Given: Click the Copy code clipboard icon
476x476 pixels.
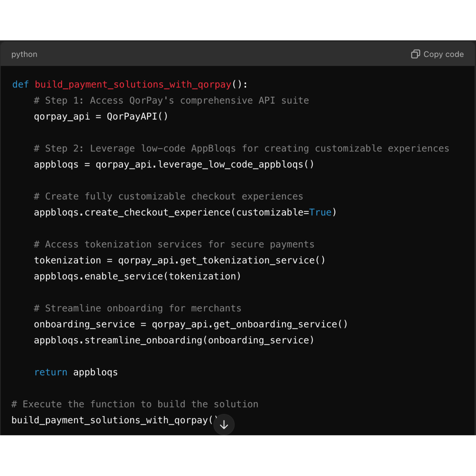Looking at the screenshot, I should pos(415,54).
